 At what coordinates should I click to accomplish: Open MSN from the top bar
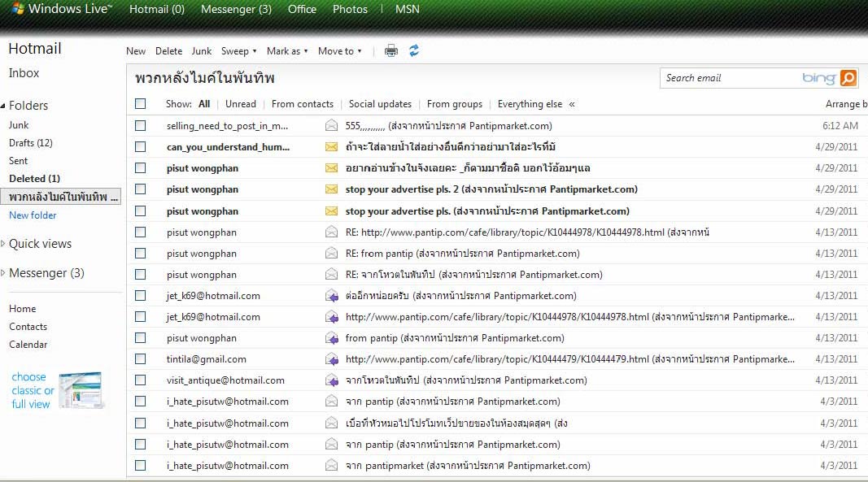point(408,10)
